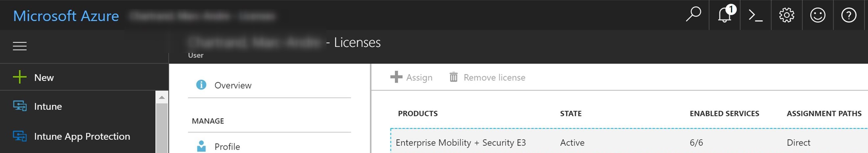
Task: Open the help question mark icon
Action: 849,15
